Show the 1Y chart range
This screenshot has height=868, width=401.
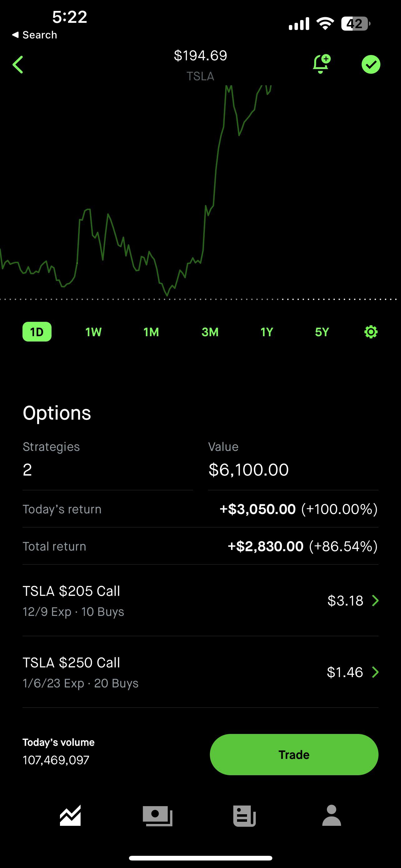(x=267, y=332)
